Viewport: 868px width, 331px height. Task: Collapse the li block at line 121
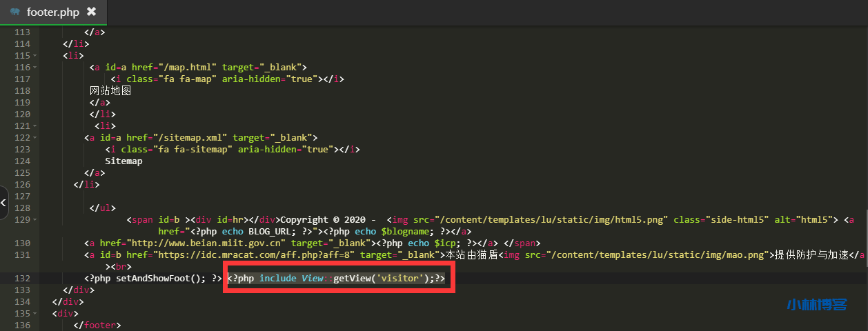pyautogui.click(x=35, y=126)
